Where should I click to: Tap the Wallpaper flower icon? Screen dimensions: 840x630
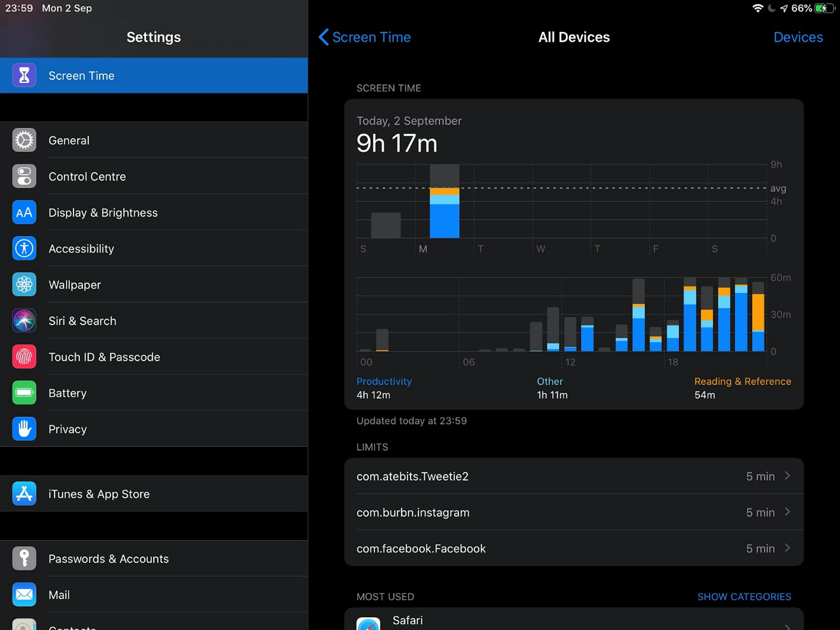(x=24, y=284)
